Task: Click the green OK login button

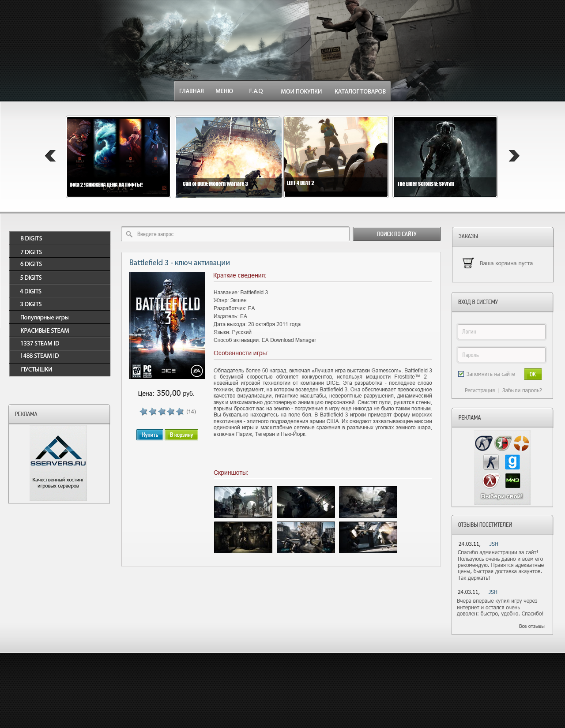Action: 533,374
